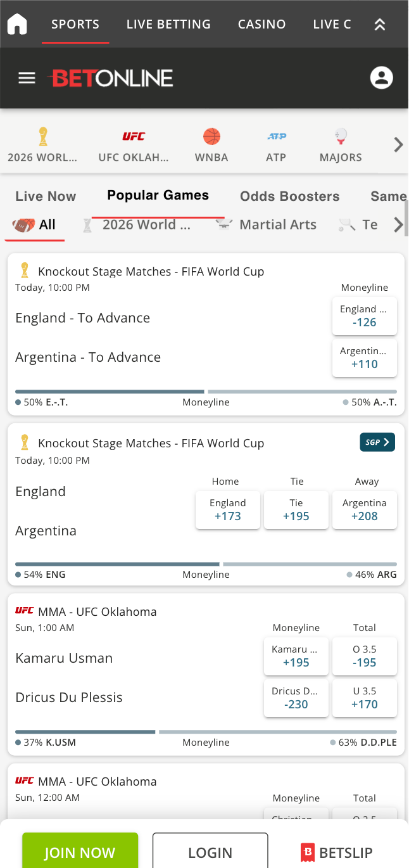The width and height of the screenshot is (409, 868).
Task: Select the 2026 World Cup trophy shortcut
Action: (42, 145)
